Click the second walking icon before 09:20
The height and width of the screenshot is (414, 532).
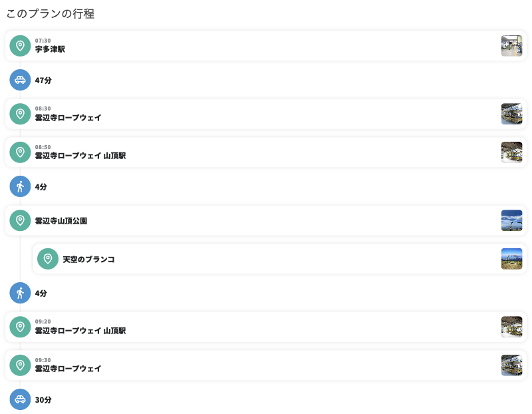pyautogui.click(x=20, y=293)
